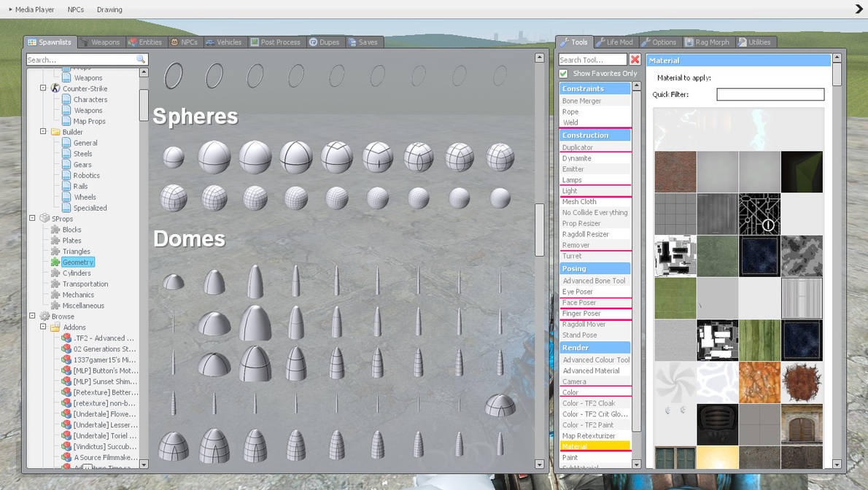
Task: Click the Counter-Strike icon in the sidebar tree
Action: pyautogui.click(x=54, y=88)
